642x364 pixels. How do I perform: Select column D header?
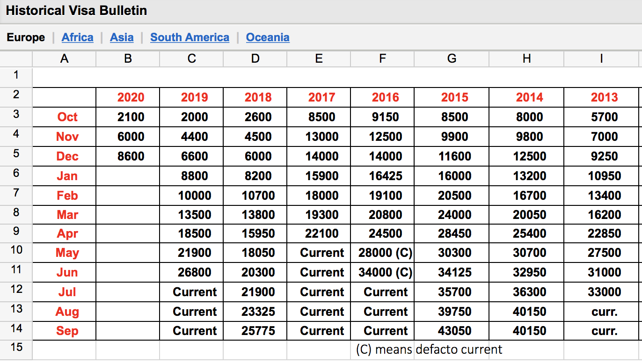click(x=255, y=59)
